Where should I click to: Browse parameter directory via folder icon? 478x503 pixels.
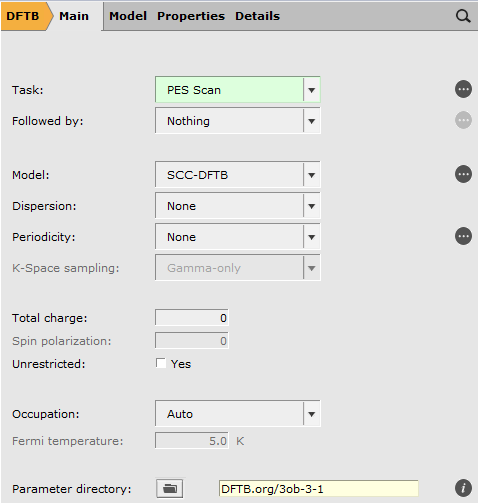[x=170, y=489]
